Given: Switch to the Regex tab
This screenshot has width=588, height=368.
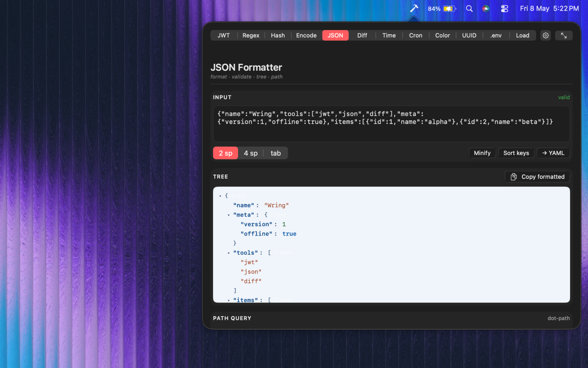Looking at the screenshot, I should (x=251, y=36).
